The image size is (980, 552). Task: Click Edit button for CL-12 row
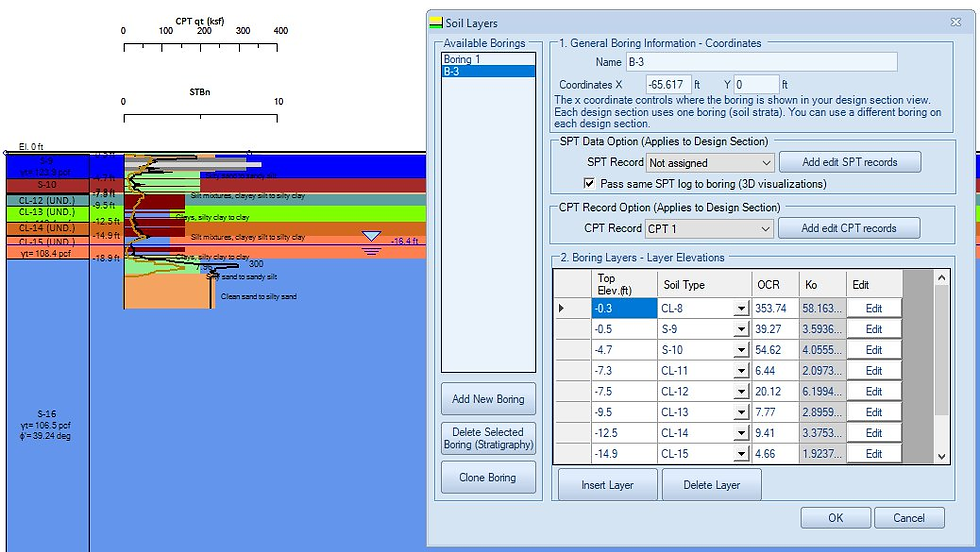[x=874, y=391]
